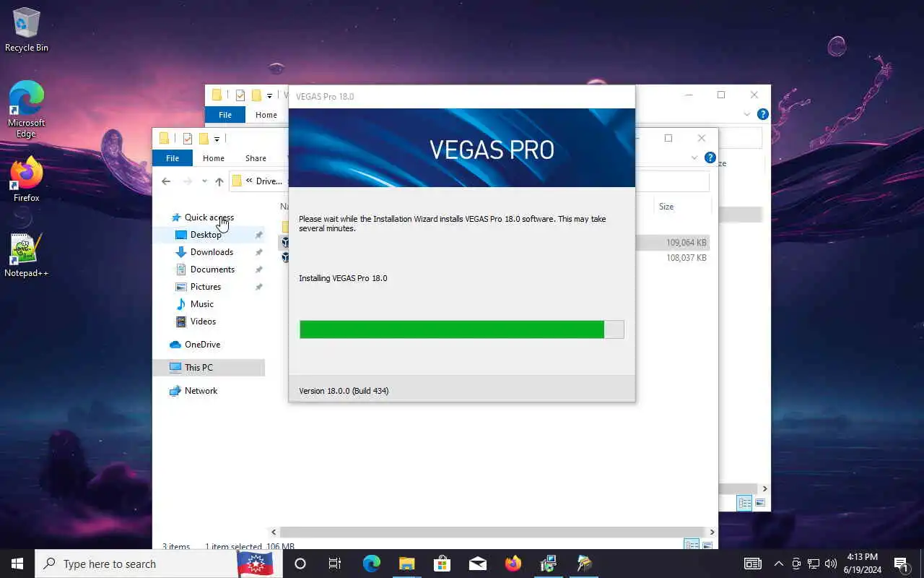Click the Properties quick-access icon in front Explorer
This screenshot has width=924, height=578.
pyautogui.click(x=188, y=138)
